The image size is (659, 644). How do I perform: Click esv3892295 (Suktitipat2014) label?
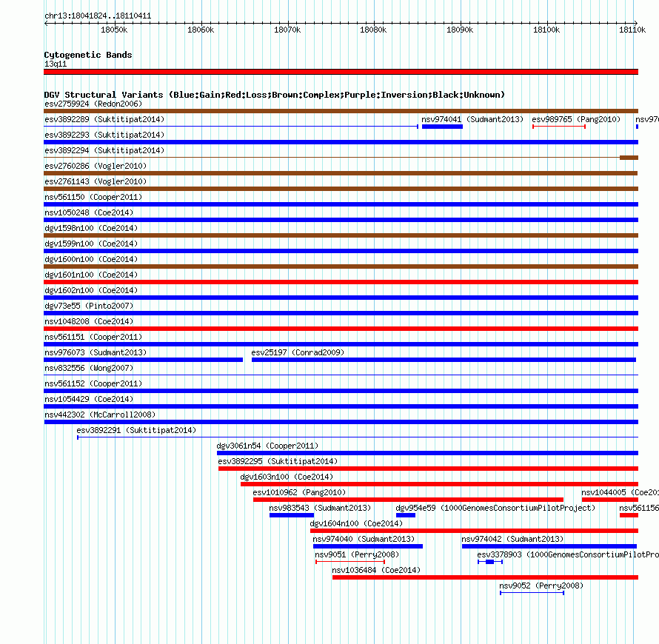[278, 461]
